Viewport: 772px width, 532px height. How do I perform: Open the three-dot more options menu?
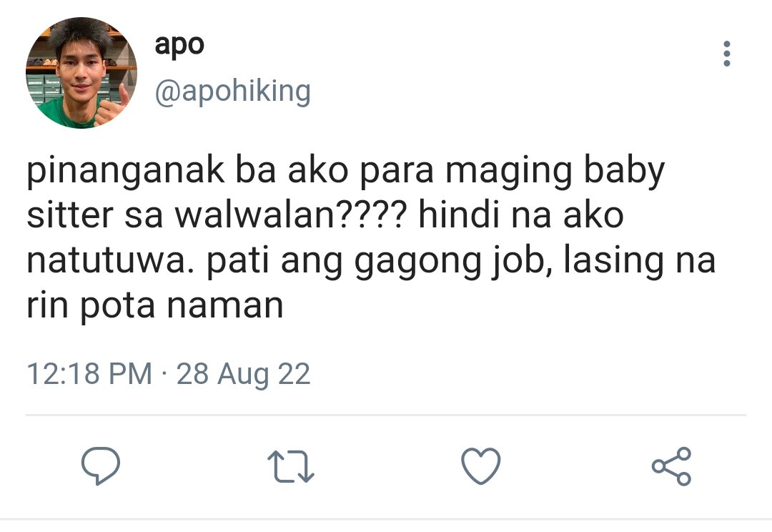click(727, 53)
